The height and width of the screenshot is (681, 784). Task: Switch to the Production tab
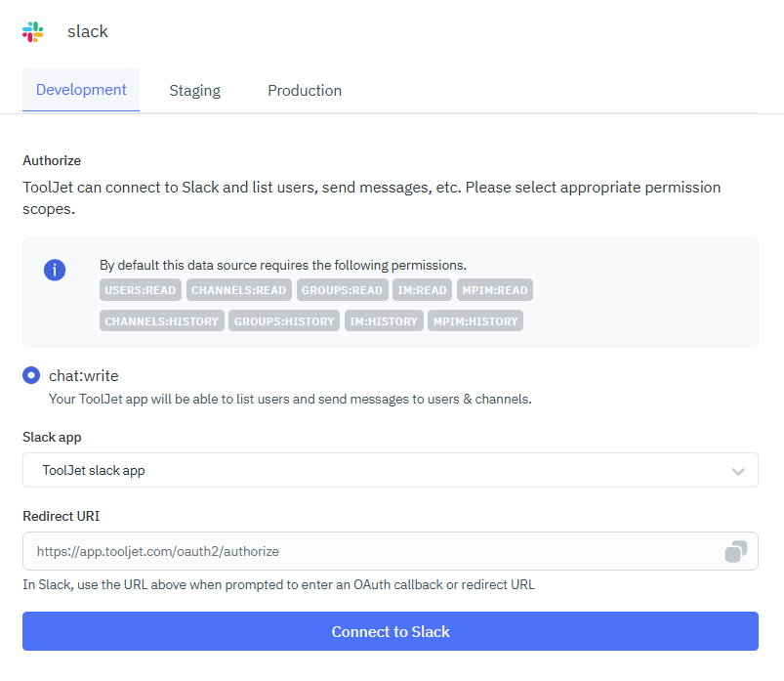[x=305, y=90]
